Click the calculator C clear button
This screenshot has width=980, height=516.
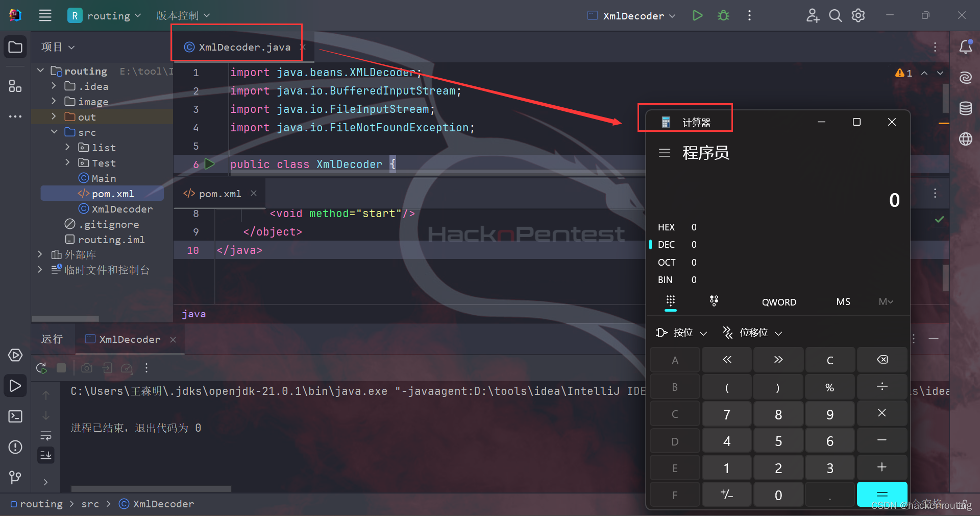pos(830,360)
